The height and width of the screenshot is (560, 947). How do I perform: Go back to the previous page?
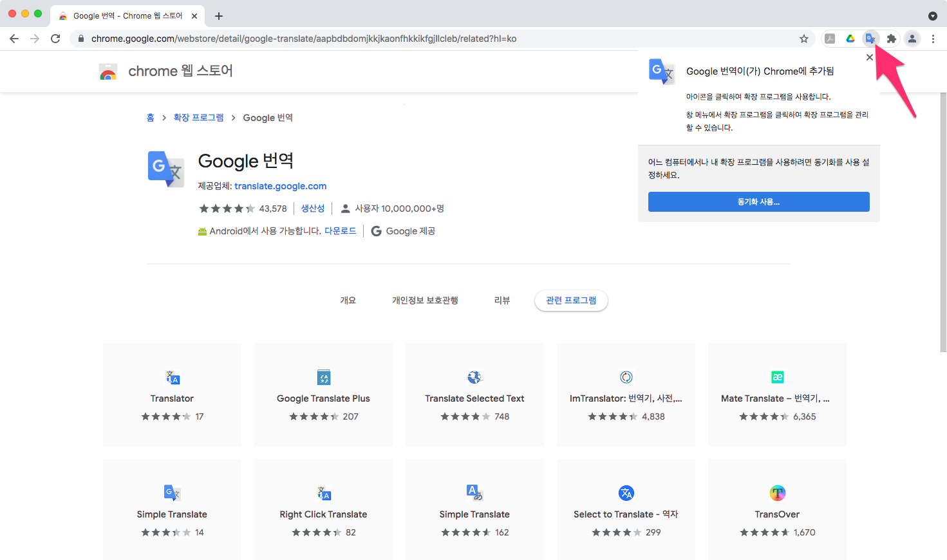coord(14,39)
